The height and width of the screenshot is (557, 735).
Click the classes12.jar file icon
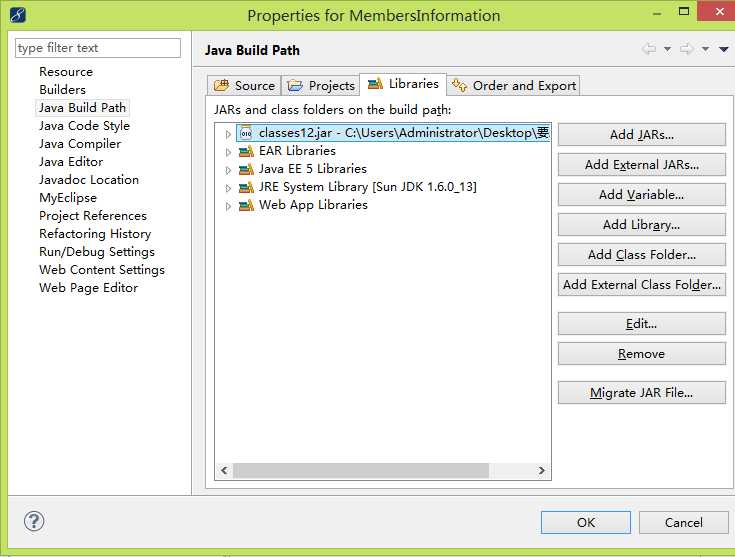[x=246, y=133]
